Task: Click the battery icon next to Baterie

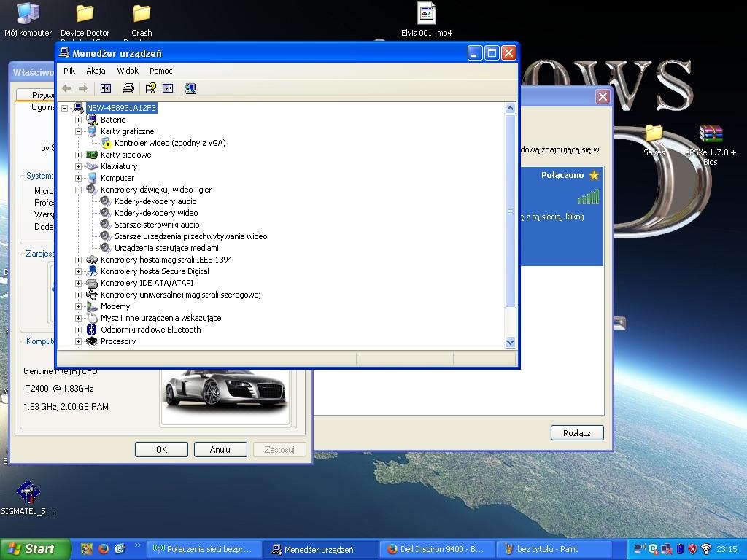Action: [x=91, y=120]
